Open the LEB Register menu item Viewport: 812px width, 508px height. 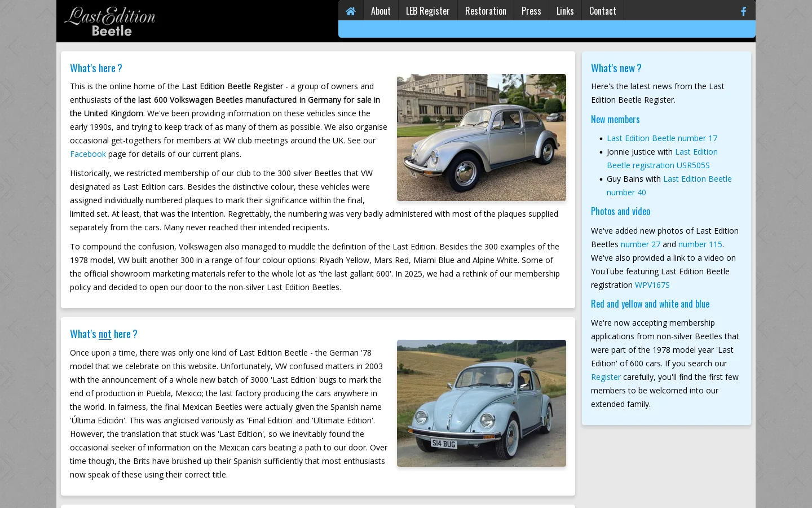[x=427, y=11]
